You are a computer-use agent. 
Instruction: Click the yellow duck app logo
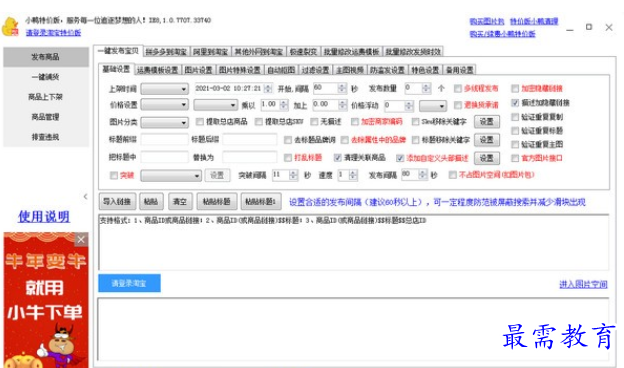[10, 27]
